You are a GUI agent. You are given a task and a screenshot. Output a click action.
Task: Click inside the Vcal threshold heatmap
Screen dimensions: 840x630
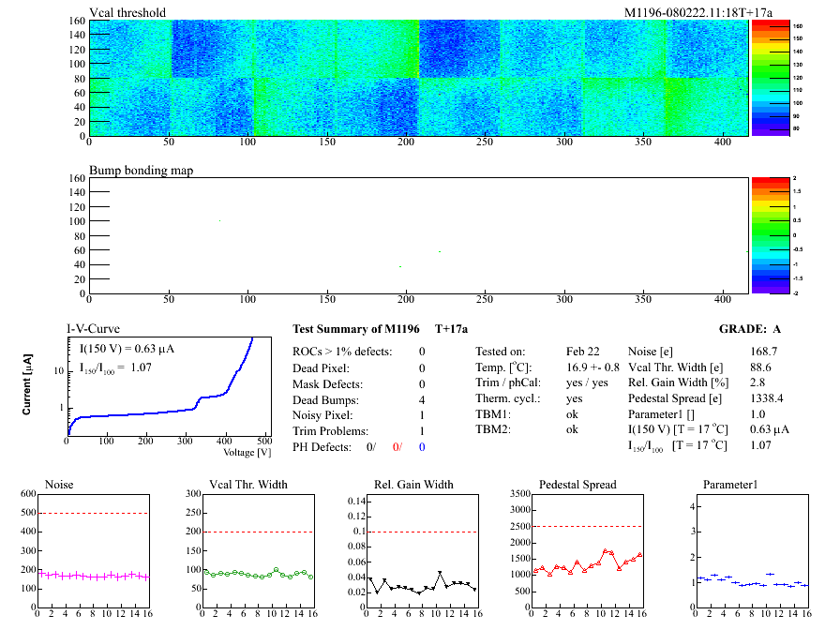click(x=418, y=78)
